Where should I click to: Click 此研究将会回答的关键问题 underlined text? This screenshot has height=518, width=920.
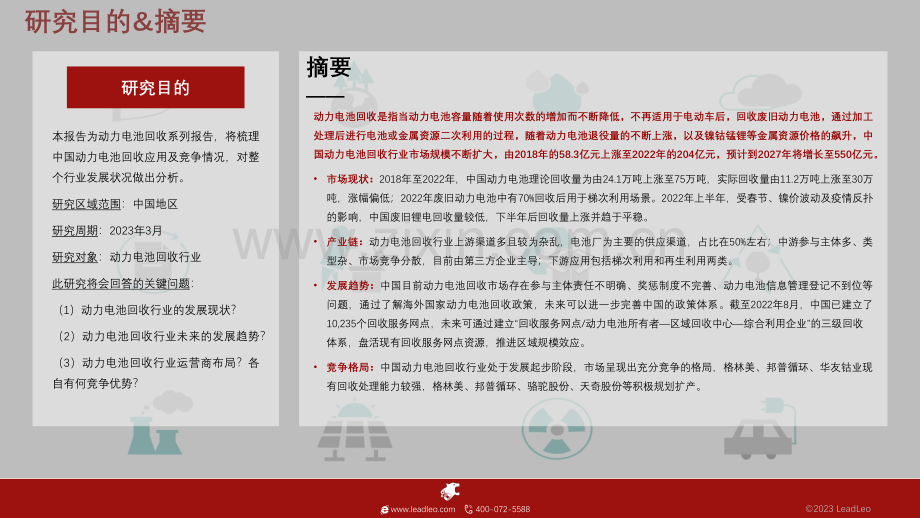pos(121,283)
